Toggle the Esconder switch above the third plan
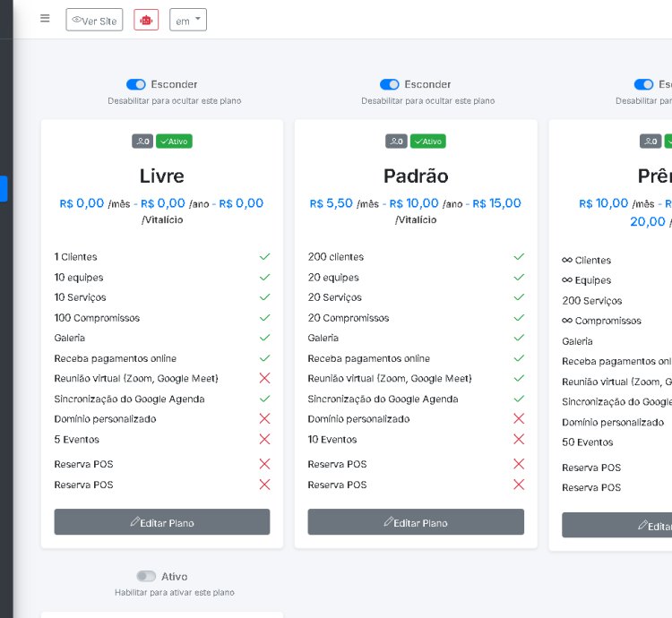The height and width of the screenshot is (618, 672). click(x=643, y=84)
